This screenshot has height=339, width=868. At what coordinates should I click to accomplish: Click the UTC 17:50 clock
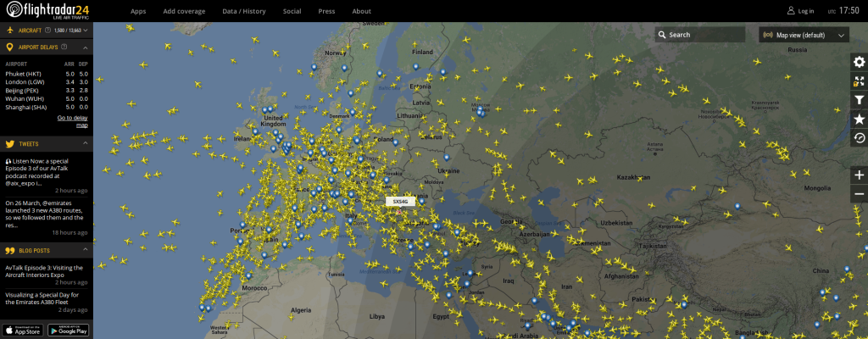pos(843,10)
